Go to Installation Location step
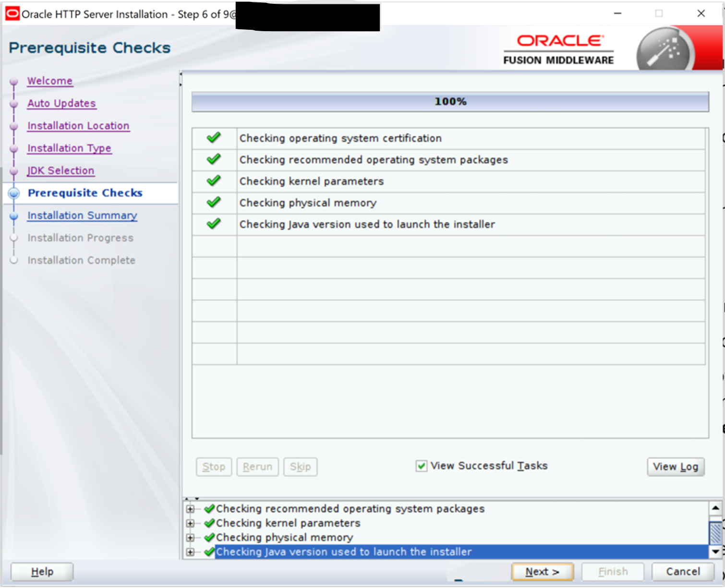The height and width of the screenshot is (588, 725). [x=78, y=126]
